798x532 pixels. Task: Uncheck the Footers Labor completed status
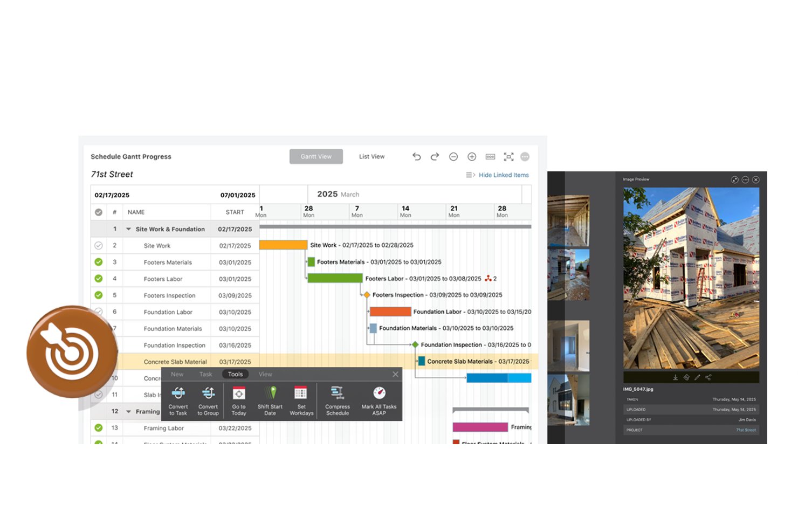click(99, 279)
